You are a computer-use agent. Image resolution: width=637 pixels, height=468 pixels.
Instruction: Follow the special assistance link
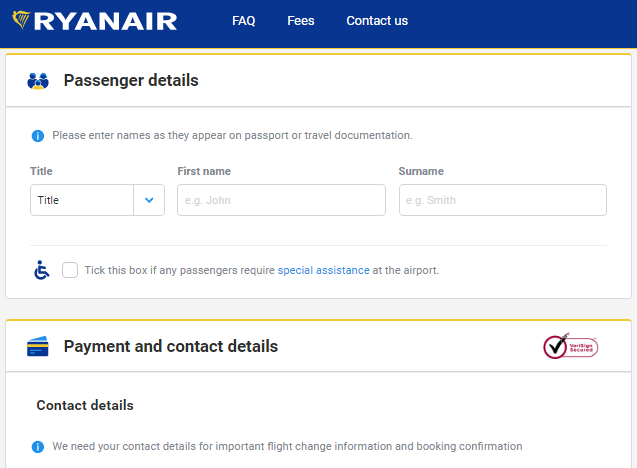323,270
